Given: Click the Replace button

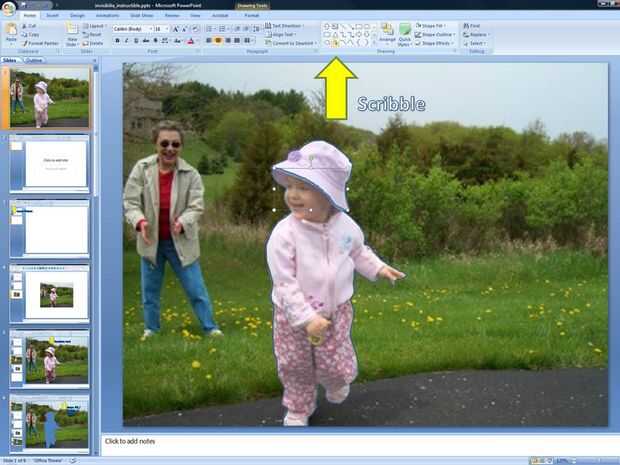Looking at the screenshot, I should 476,34.
